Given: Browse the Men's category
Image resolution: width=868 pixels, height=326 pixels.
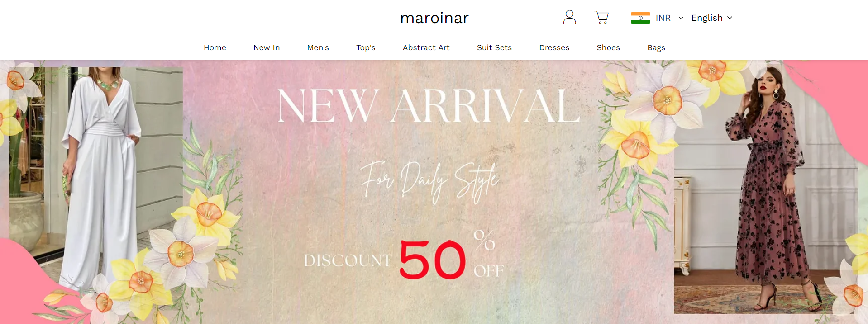Looking at the screenshot, I should point(318,47).
